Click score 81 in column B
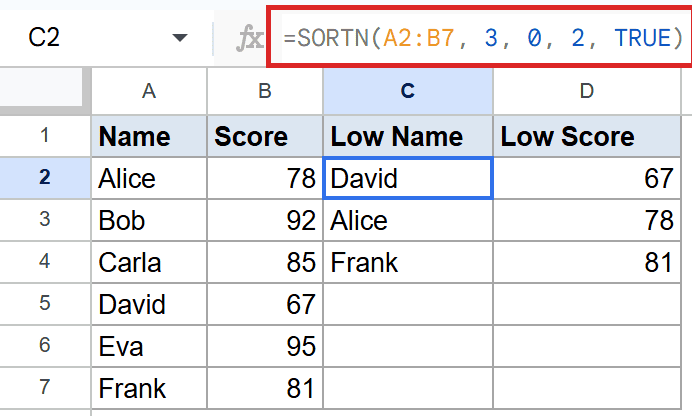 tap(265, 388)
